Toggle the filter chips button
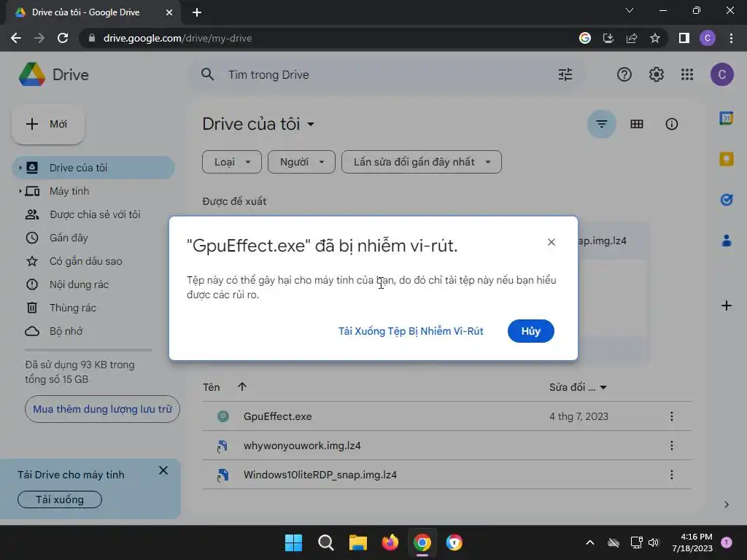 [x=602, y=124]
